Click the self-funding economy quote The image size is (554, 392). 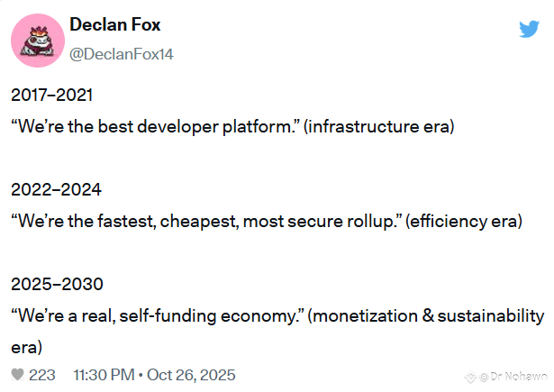158,316
